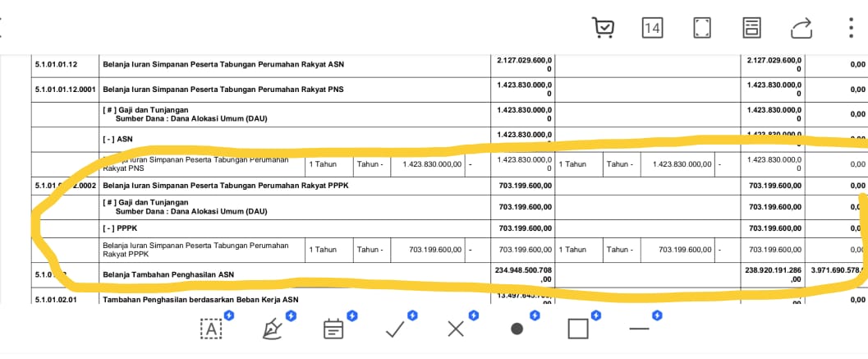Pick the checkmark stamp tool
Screen dimensions: 868x359
click(395, 329)
